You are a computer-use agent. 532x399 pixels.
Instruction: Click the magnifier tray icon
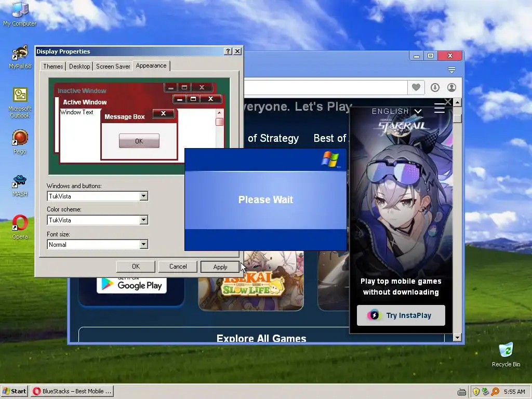tap(495, 392)
